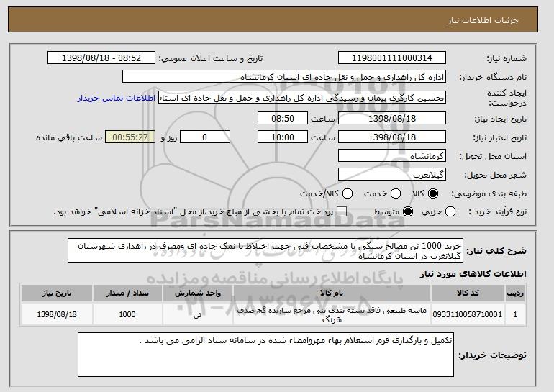Image resolution: width=554 pixels, height=392 pixels.
Task: Click the validity time field 10:00
Action: [283, 137]
